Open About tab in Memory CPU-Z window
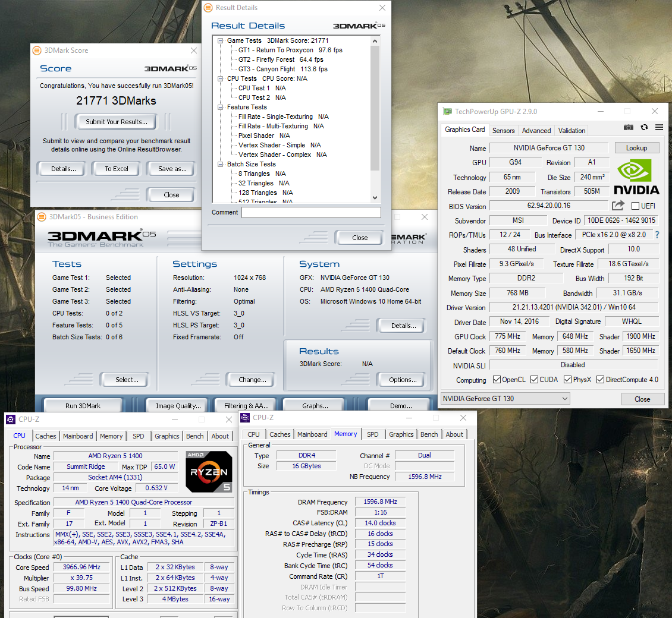This screenshot has height=618, width=672. pyautogui.click(x=454, y=434)
